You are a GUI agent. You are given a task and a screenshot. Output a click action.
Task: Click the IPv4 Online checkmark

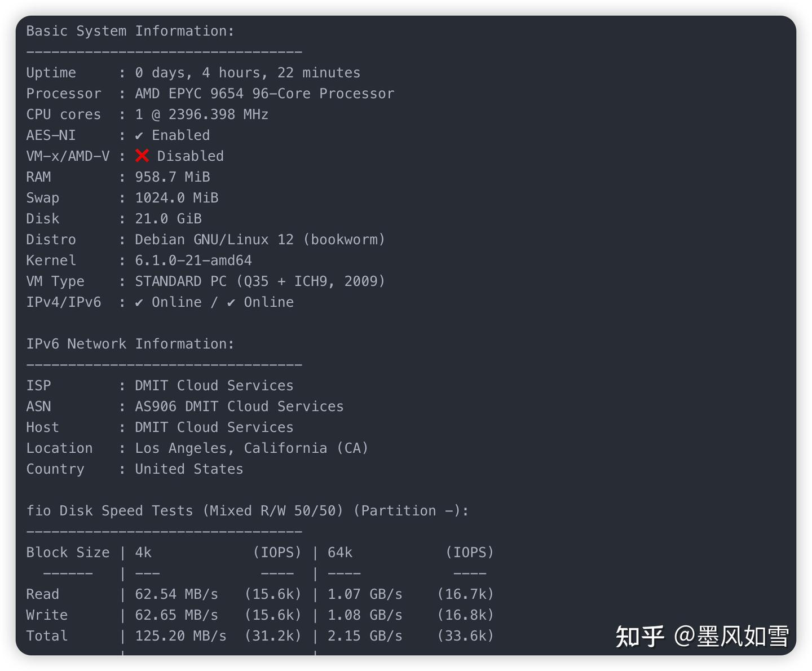tap(139, 303)
